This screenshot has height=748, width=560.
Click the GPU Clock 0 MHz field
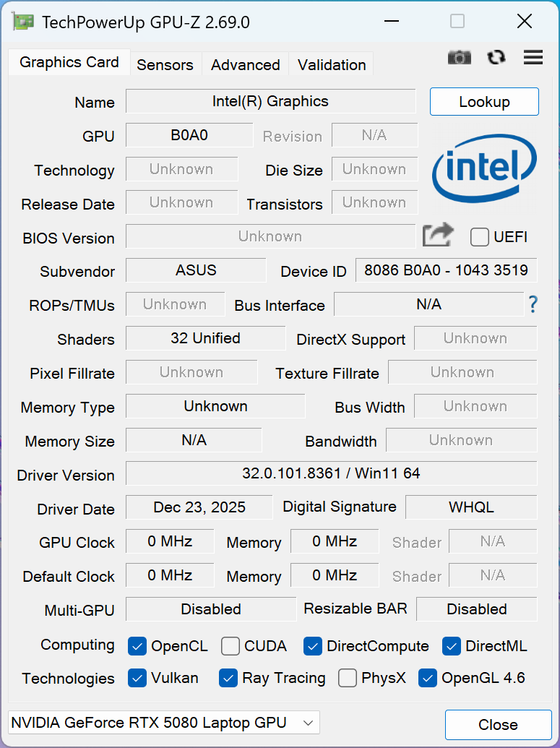click(170, 541)
